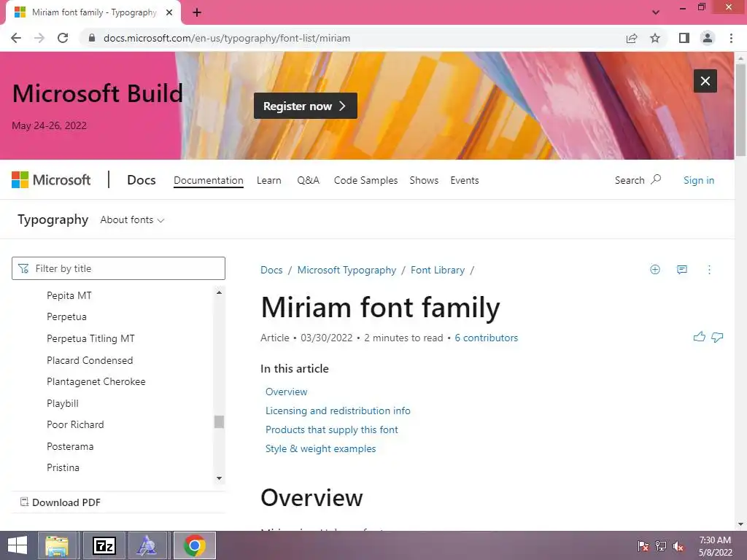The height and width of the screenshot is (560, 747).
Task: Open File Explorer from the taskbar
Action: click(57, 545)
